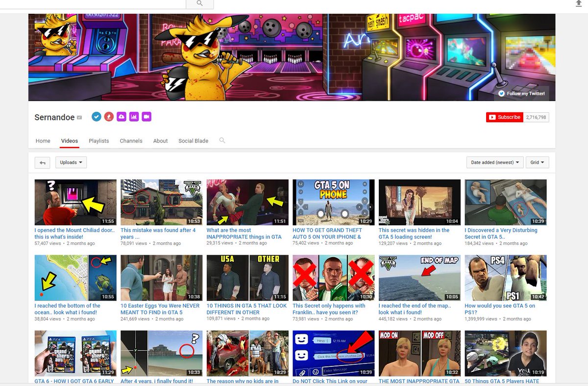Go to the Home tab
Image resolution: width=588 pixels, height=386 pixels.
point(43,141)
